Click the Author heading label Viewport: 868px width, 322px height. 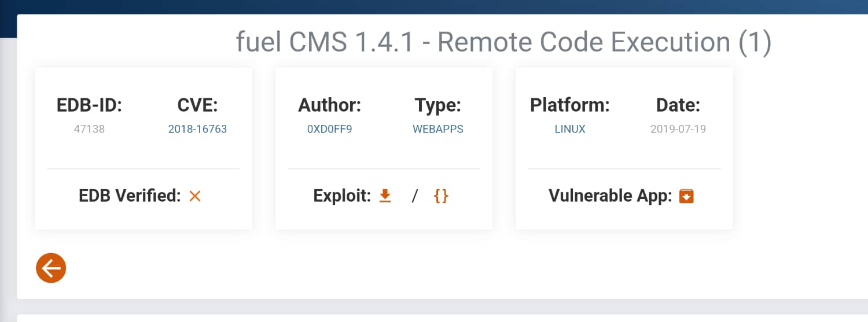pyautogui.click(x=329, y=106)
